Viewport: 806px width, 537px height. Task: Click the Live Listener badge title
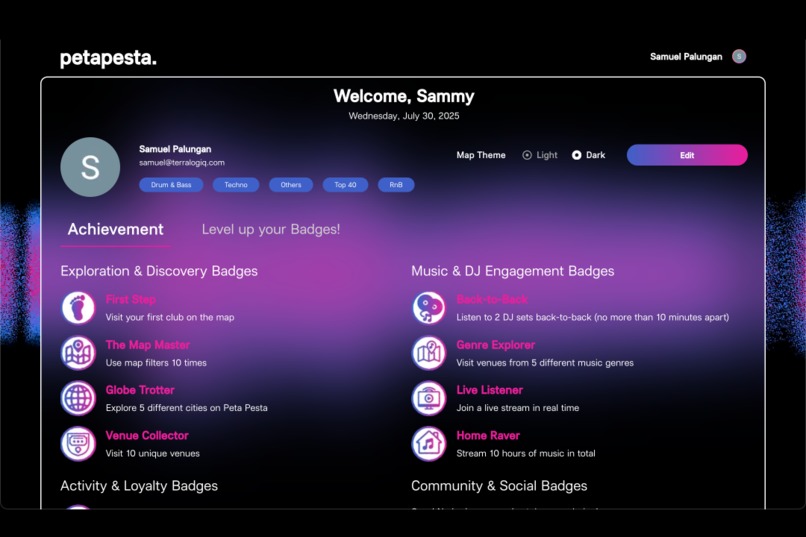coord(490,390)
